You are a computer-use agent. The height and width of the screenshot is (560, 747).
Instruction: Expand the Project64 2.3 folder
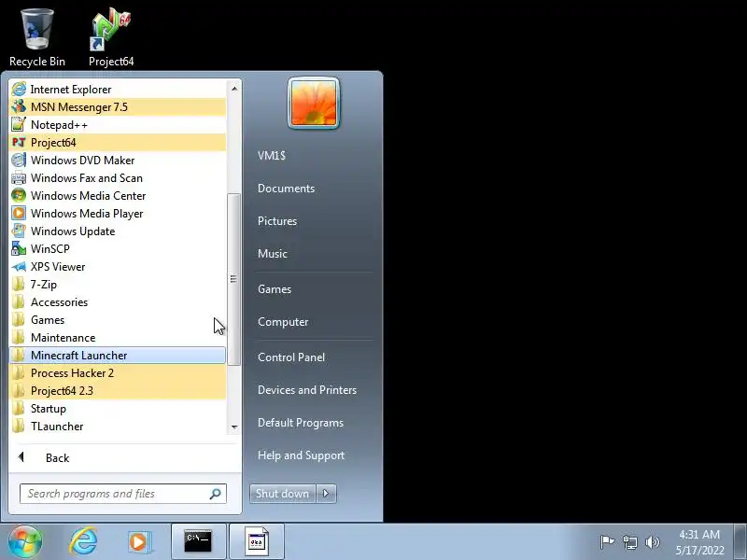click(118, 390)
